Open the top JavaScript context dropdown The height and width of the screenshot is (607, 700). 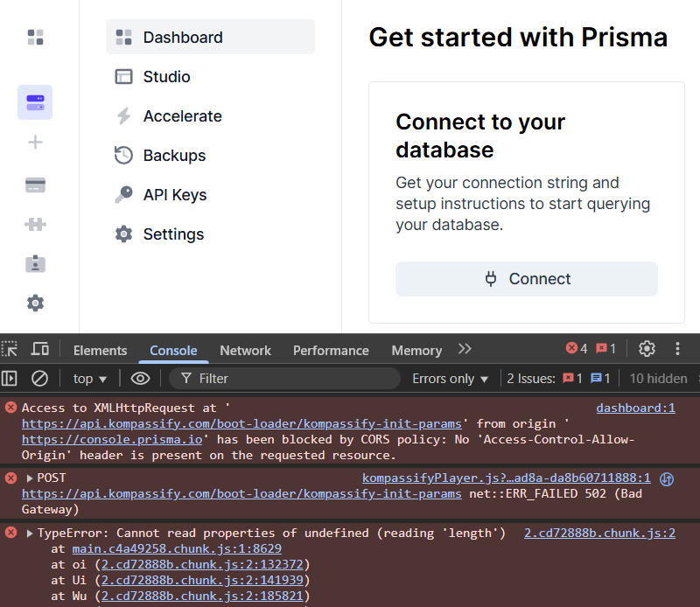click(90, 379)
